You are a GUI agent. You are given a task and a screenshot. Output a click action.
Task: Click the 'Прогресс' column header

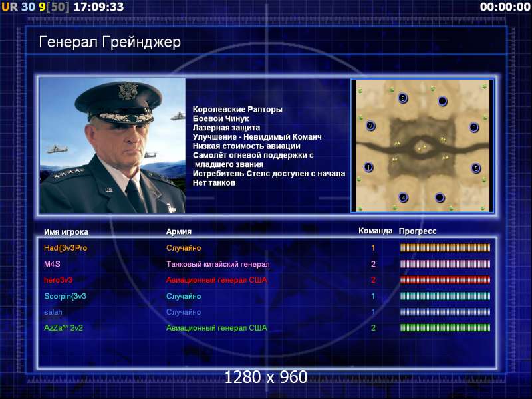[x=418, y=231]
